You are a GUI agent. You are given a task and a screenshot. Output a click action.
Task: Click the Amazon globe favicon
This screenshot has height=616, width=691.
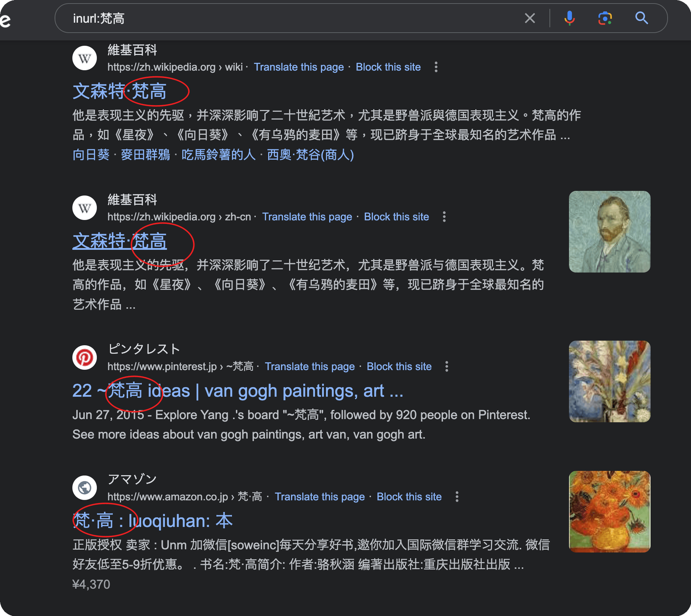[x=85, y=488]
